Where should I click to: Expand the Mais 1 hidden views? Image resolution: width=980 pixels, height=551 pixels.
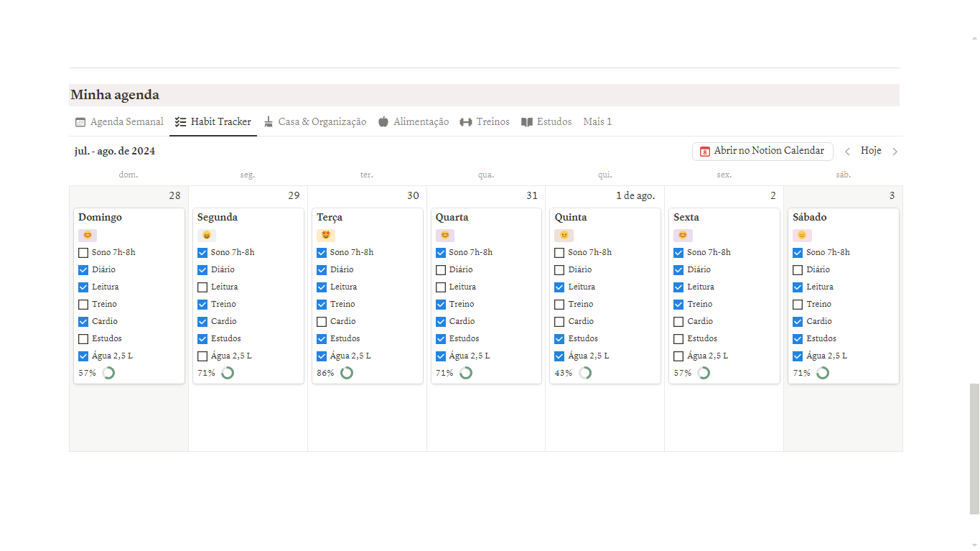597,122
